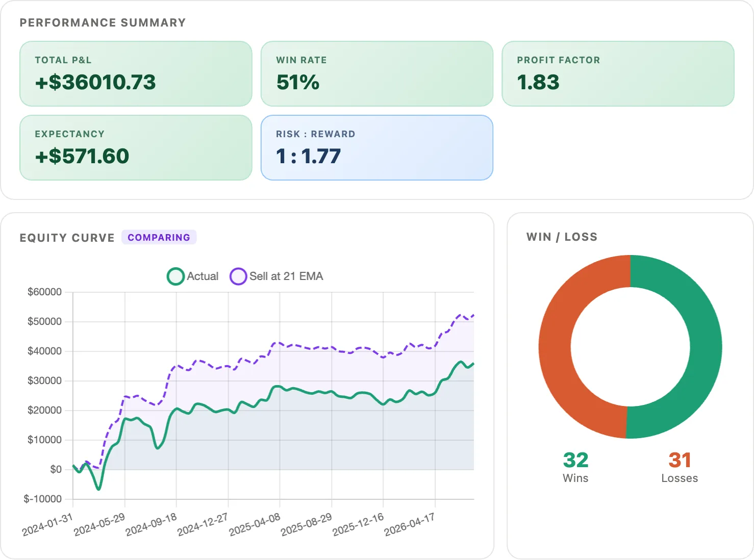Image resolution: width=754 pixels, height=560 pixels.
Task: Click the $30000 y-axis label
Action: click(45, 381)
